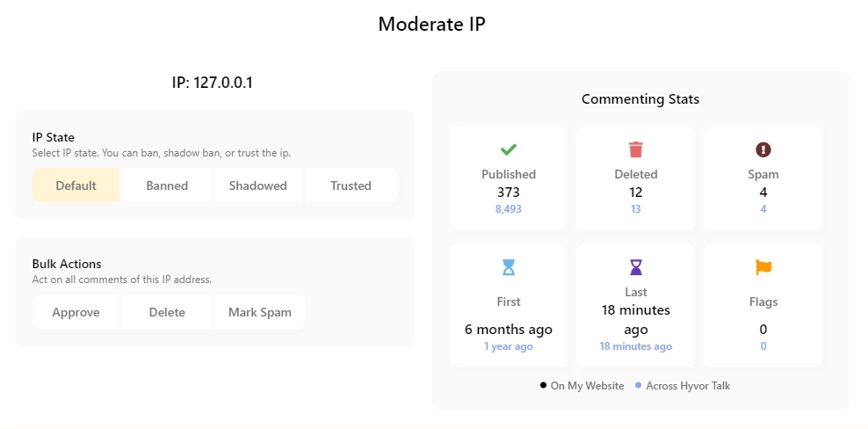The width and height of the screenshot is (868, 429).
Task: Click the black On My Website legend dot
Action: (543, 385)
